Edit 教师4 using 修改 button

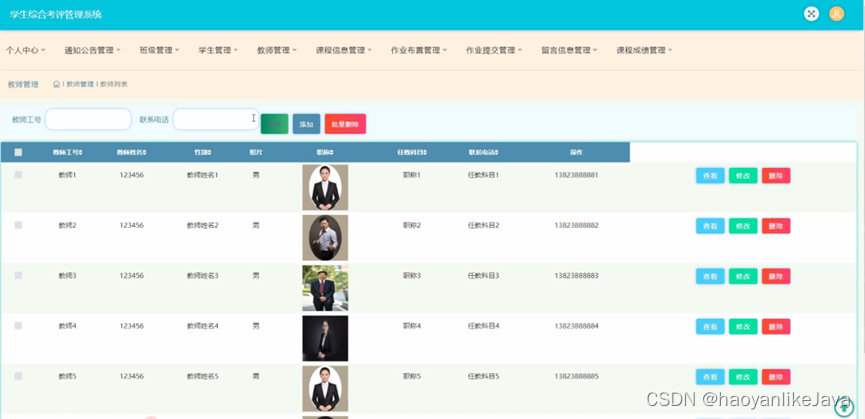pos(743,326)
